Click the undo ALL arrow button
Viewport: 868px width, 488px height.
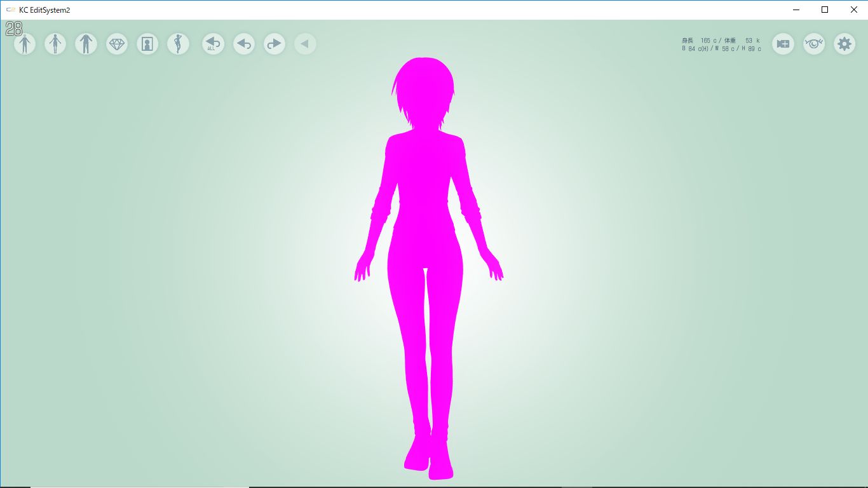coord(214,44)
